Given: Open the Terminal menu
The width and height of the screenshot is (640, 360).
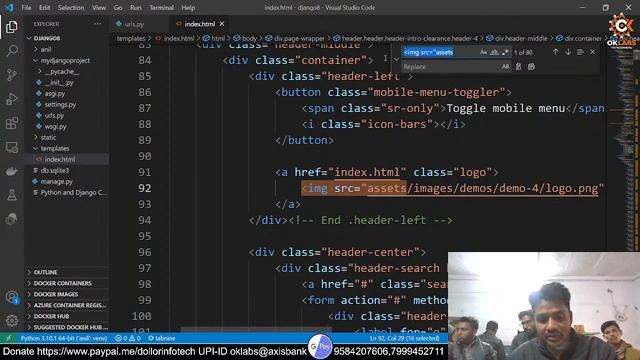Looking at the screenshot, I should coord(161,8).
